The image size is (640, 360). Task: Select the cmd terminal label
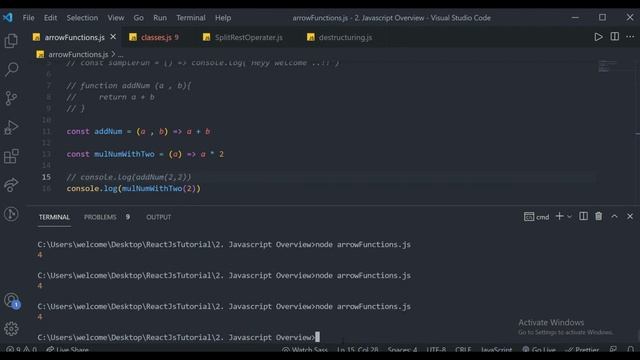pyautogui.click(x=536, y=217)
